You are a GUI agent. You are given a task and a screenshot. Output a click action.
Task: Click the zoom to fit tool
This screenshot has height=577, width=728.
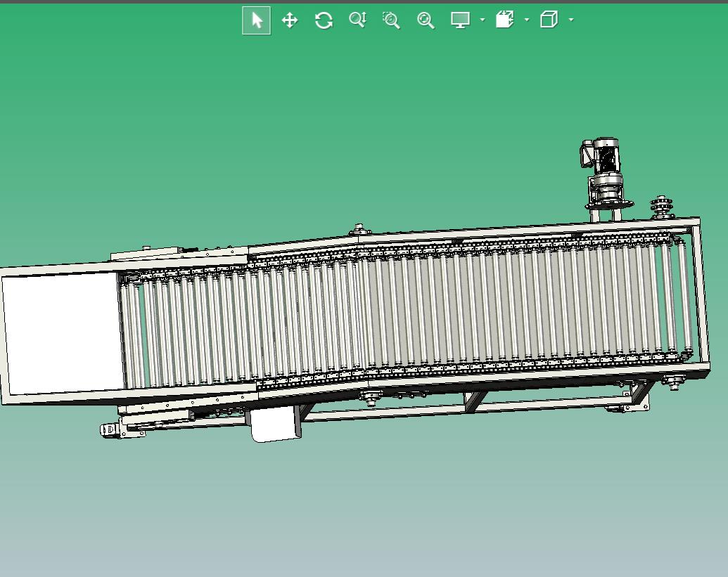pyautogui.click(x=426, y=20)
